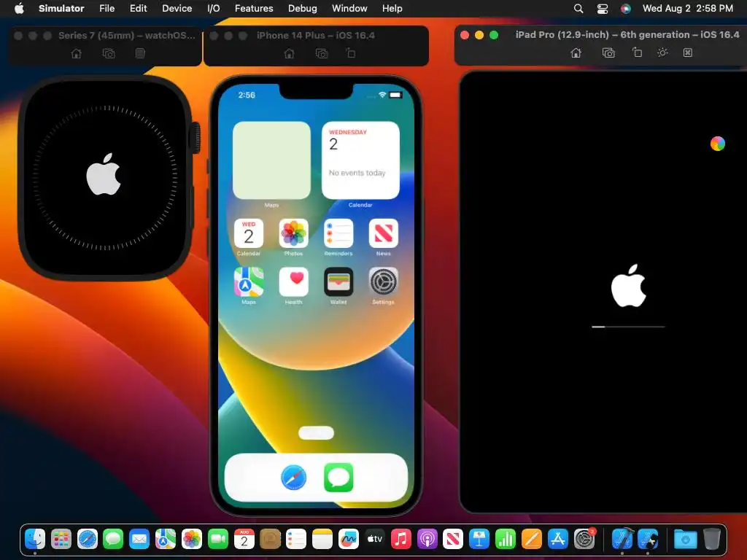Click the menu bar clock 'Wed Aug 2 2:58 PM'
Viewport: 747px width, 560px height.
click(x=687, y=9)
